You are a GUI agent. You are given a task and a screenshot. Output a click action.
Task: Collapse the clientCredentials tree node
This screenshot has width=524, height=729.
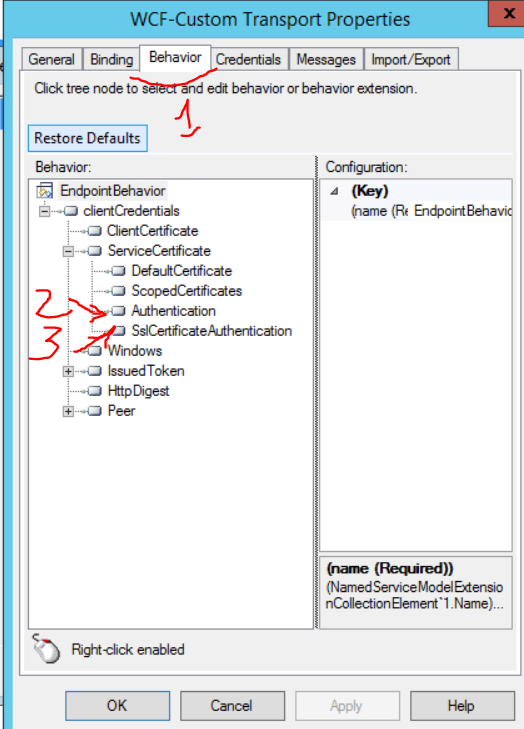tap(45, 212)
